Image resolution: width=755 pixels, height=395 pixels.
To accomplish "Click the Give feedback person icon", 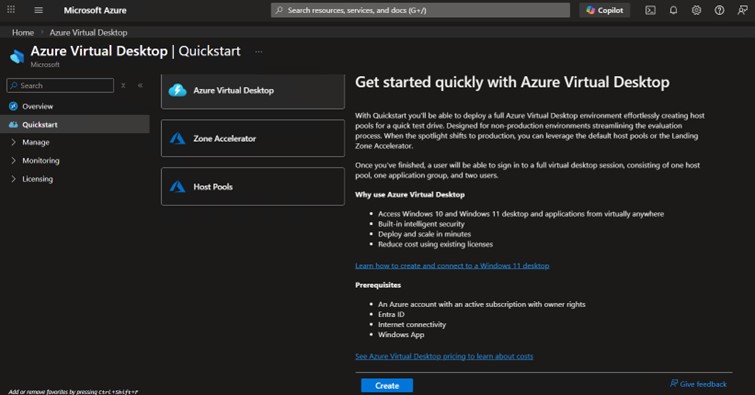I will pyautogui.click(x=674, y=383).
